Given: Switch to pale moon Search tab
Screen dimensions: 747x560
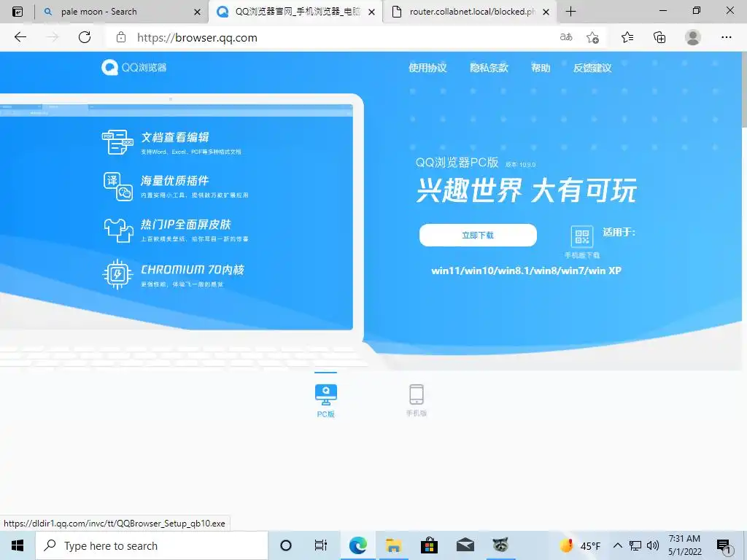Looking at the screenshot, I should [121, 12].
